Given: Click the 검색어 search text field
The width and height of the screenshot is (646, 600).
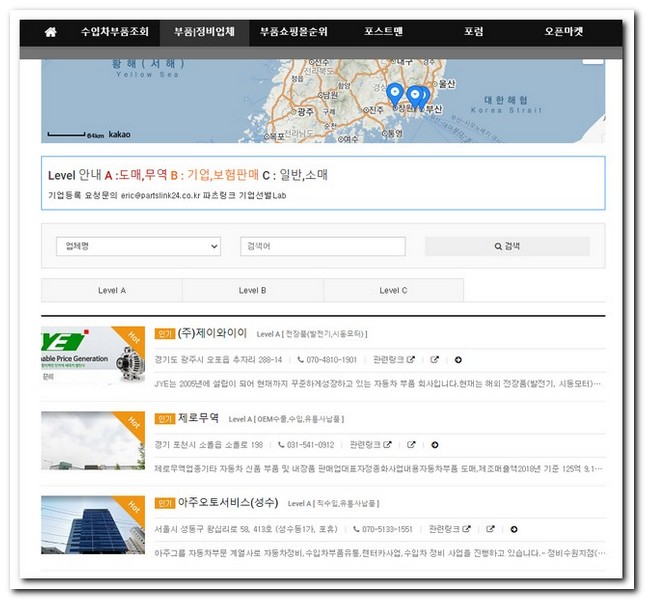Looking at the screenshot, I should (322, 246).
